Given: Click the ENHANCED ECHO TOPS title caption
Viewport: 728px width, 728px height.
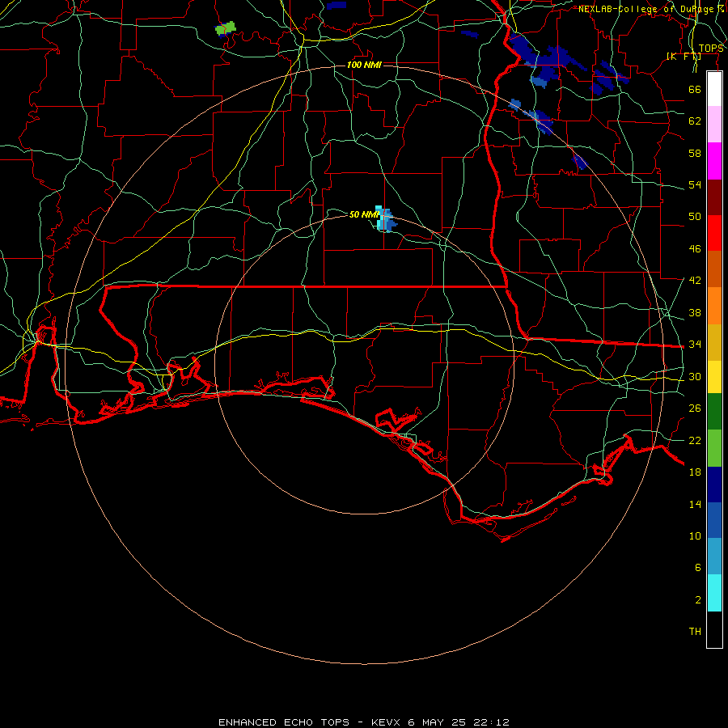Looking at the screenshot, I should [364, 722].
